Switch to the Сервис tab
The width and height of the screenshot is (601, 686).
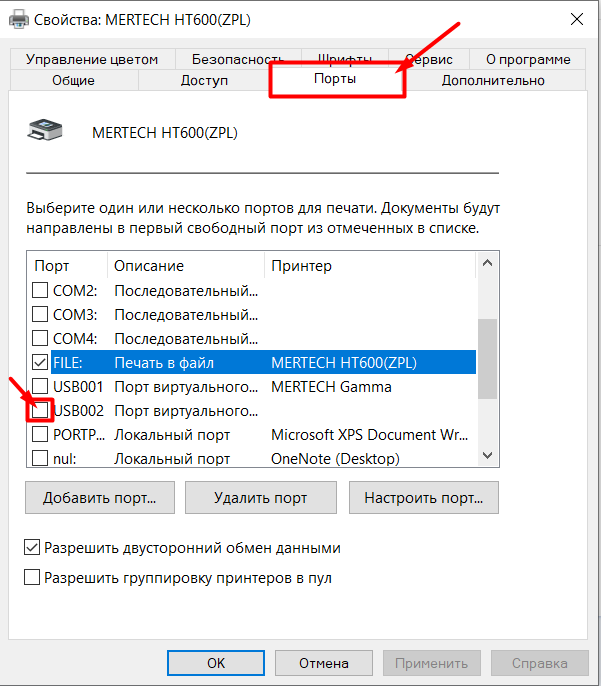[430, 59]
